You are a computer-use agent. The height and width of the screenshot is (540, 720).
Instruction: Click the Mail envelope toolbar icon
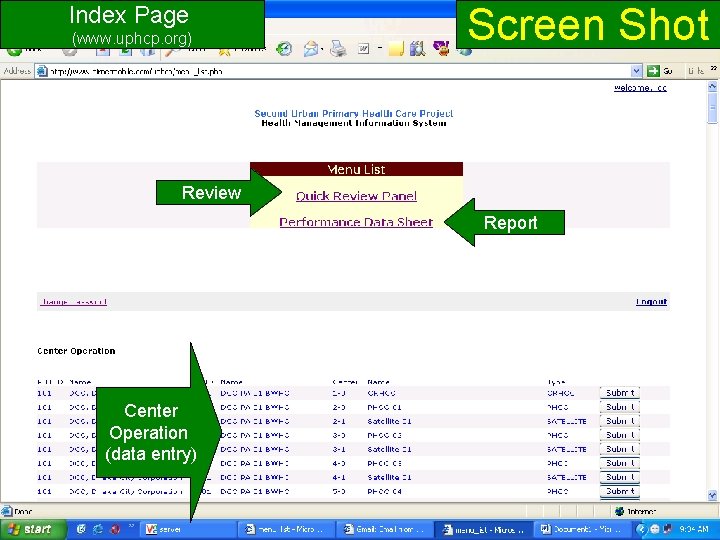point(311,49)
